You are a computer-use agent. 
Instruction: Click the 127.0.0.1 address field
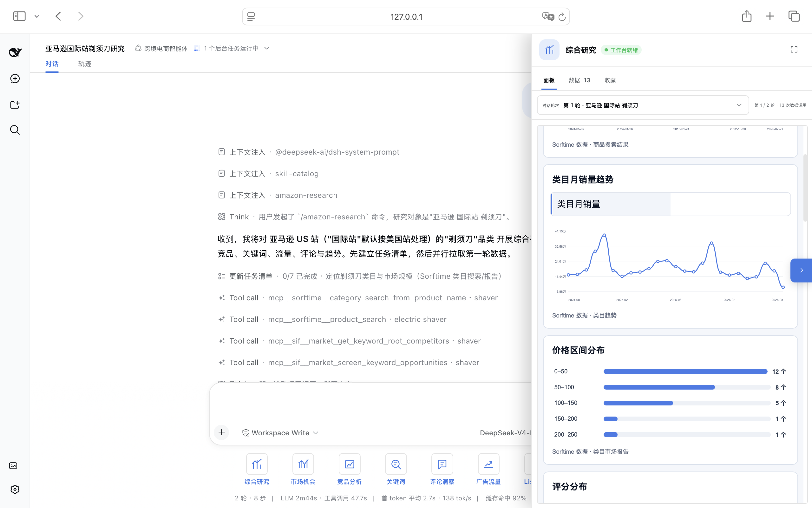coord(406,17)
